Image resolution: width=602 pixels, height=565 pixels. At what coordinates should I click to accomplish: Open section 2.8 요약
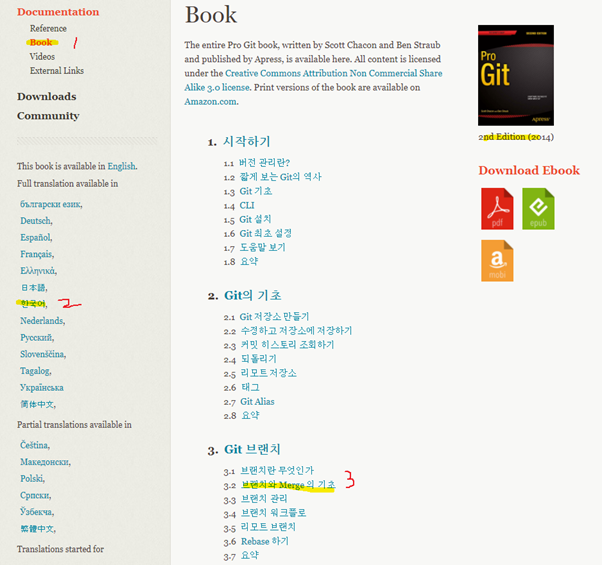click(x=250, y=415)
